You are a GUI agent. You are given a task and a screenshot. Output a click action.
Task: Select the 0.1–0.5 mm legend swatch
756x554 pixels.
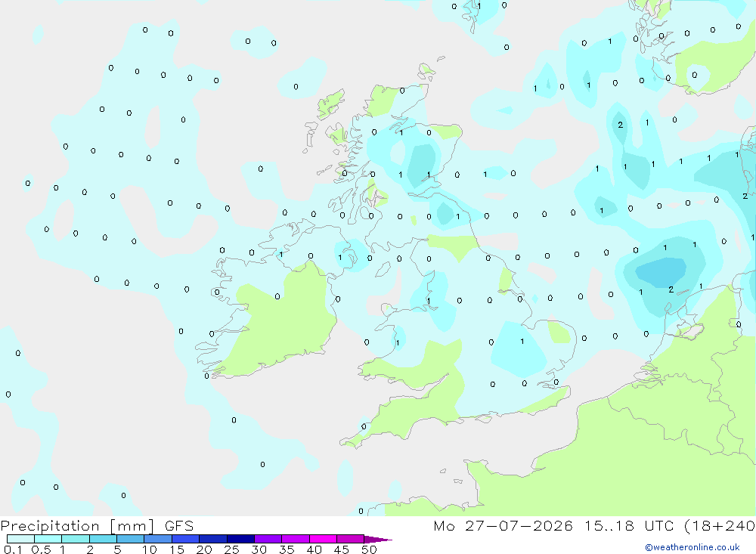(20, 539)
